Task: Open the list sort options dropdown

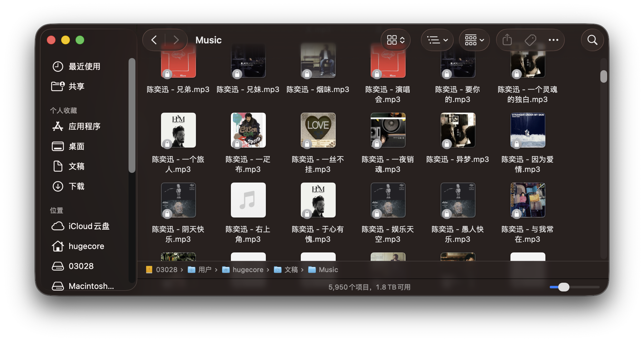Action: coord(437,40)
